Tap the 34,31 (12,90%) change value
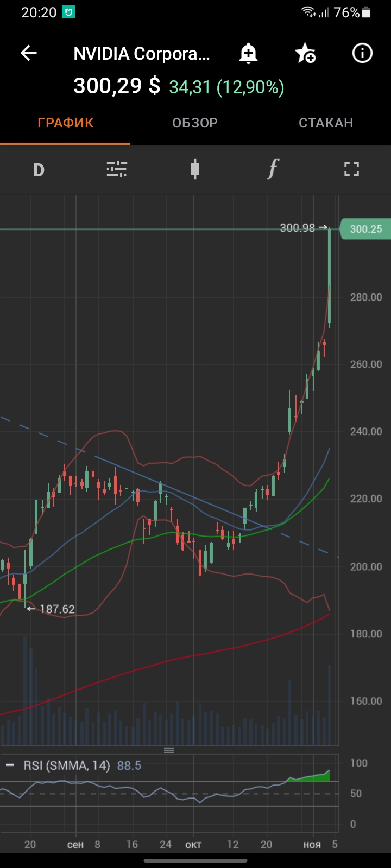The image size is (391, 868). [x=227, y=87]
